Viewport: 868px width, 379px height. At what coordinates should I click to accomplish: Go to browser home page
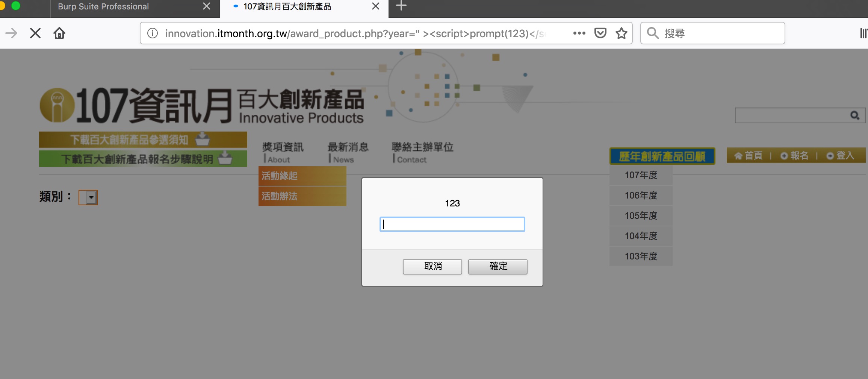tap(59, 33)
